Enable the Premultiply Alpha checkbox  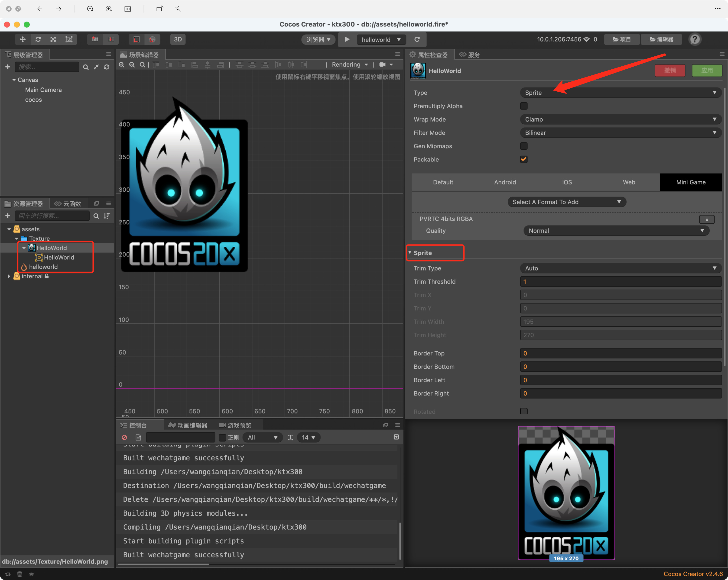point(523,106)
